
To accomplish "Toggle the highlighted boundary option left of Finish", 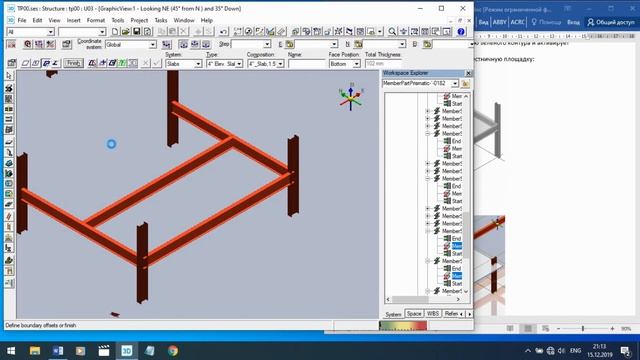I will point(46,63).
